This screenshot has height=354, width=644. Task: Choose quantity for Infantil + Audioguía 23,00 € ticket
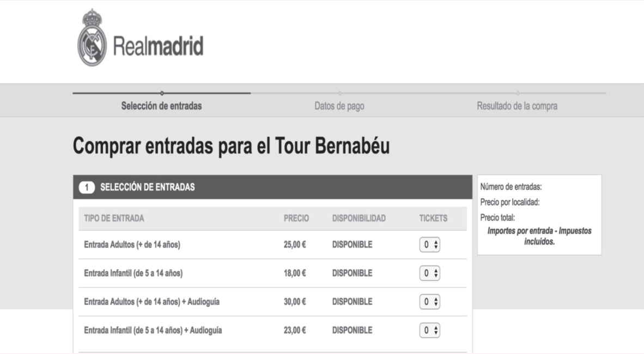tap(429, 330)
